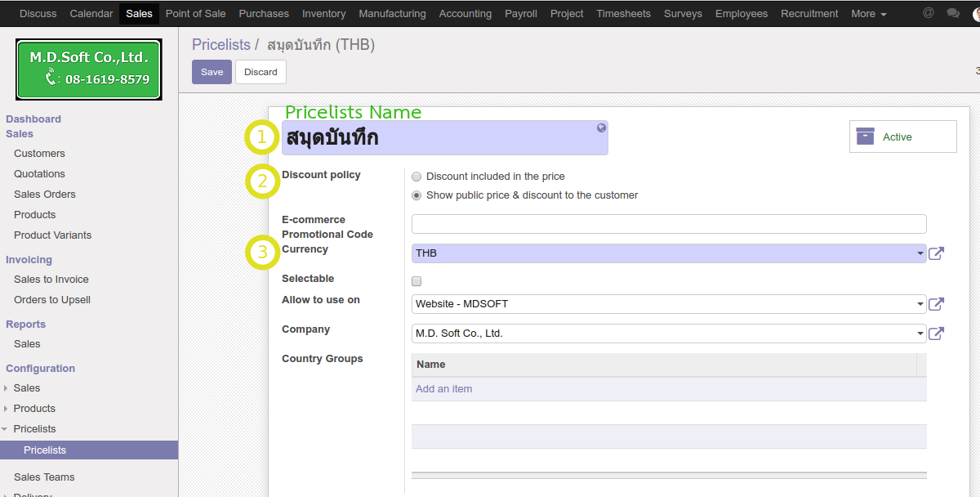This screenshot has height=497, width=980.
Task: Click the M.D.Soft company logo
Action: [89, 69]
